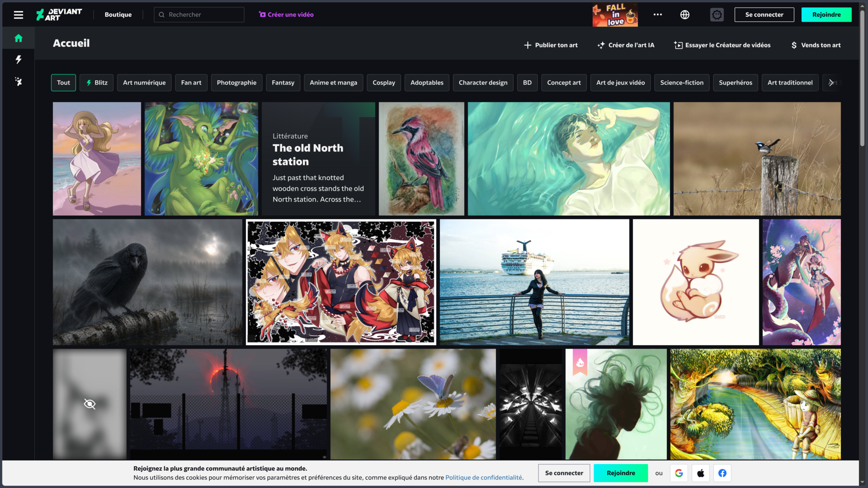Open the raven in fog artwork
This screenshot has height=488, width=868.
pos(147,282)
